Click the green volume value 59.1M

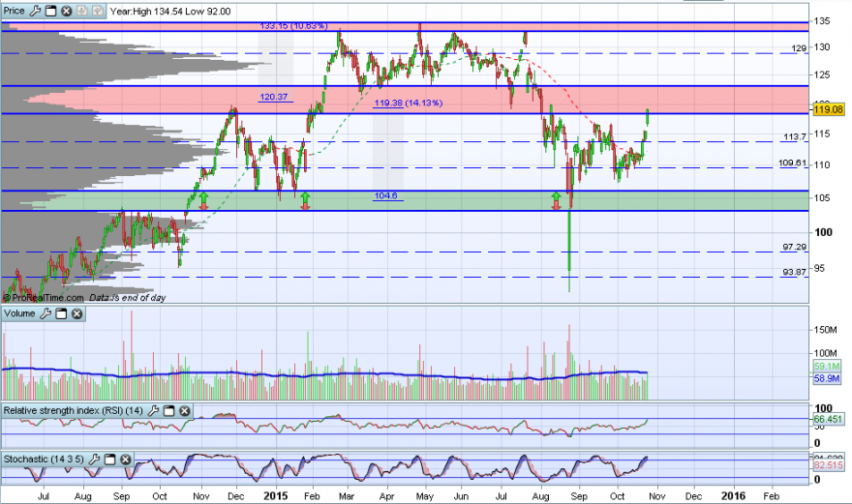(827, 367)
